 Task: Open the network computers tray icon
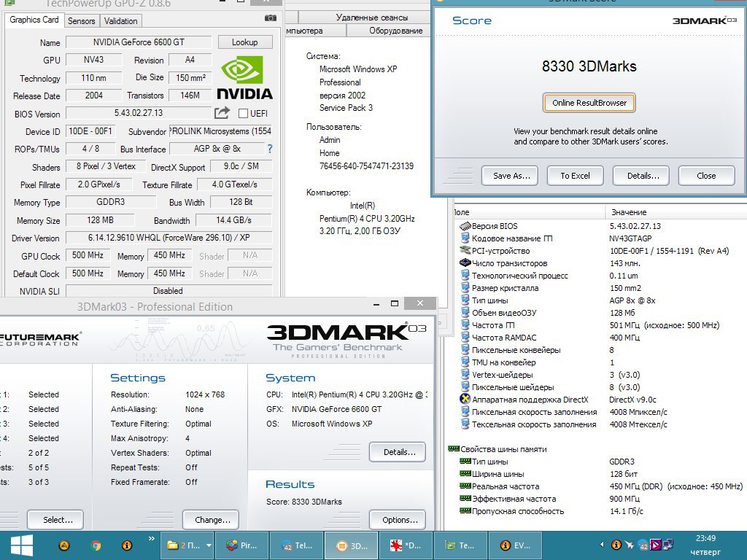[668, 544]
